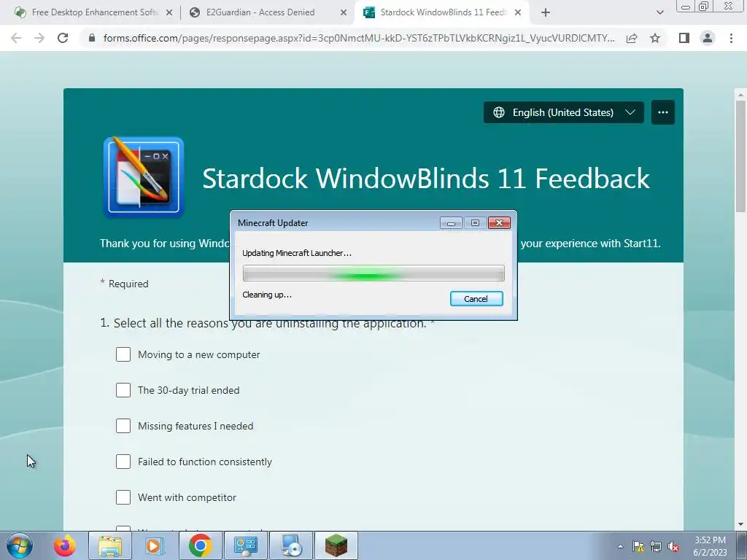Screen dimensions: 747x560
Task: Click the Chrome window restore button
Action: click(704, 7)
